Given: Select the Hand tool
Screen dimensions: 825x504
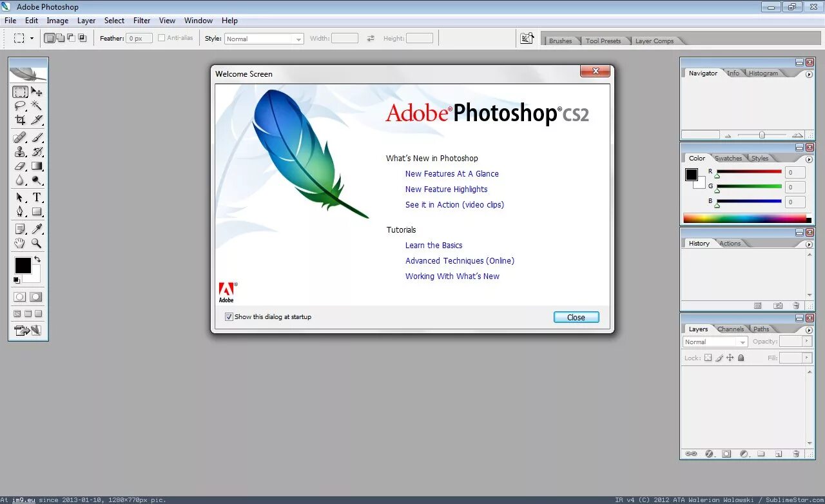Looking at the screenshot, I should click(x=20, y=243).
